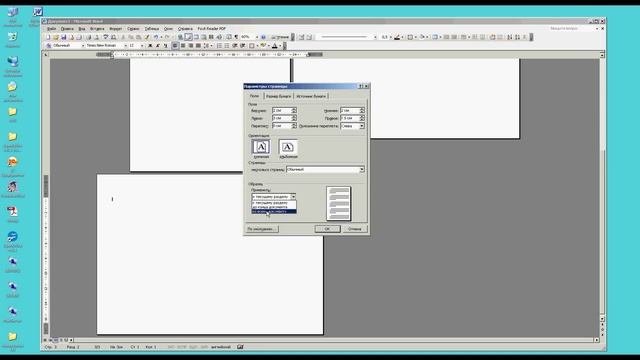Open the Foxit Reader PDF menu

(211, 29)
